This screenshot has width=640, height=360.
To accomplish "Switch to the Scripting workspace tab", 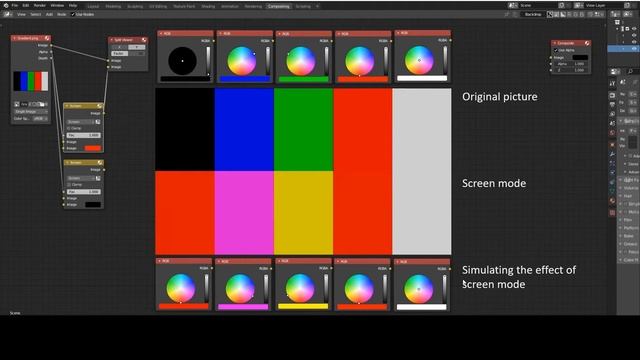I will click(x=303, y=7).
